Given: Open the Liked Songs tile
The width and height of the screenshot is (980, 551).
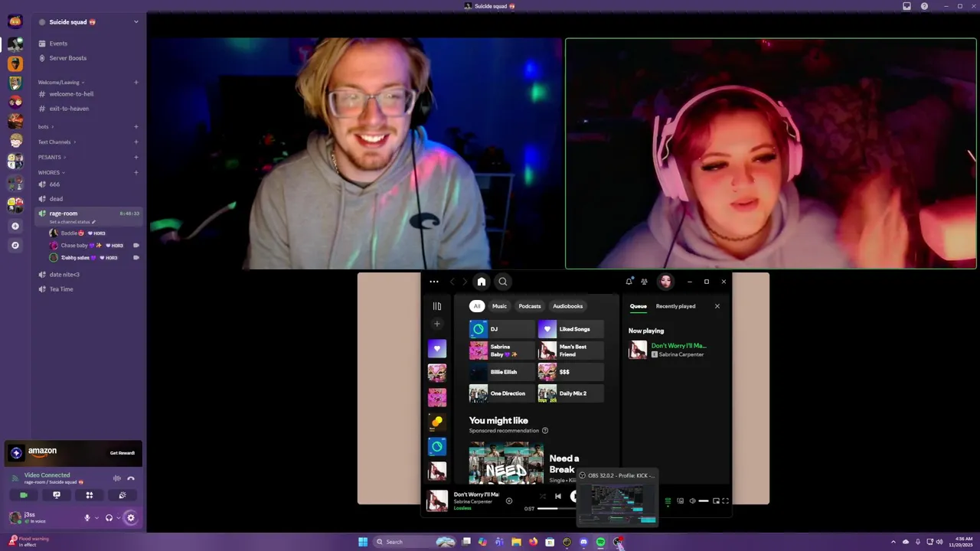Looking at the screenshot, I should coord(571,329).
